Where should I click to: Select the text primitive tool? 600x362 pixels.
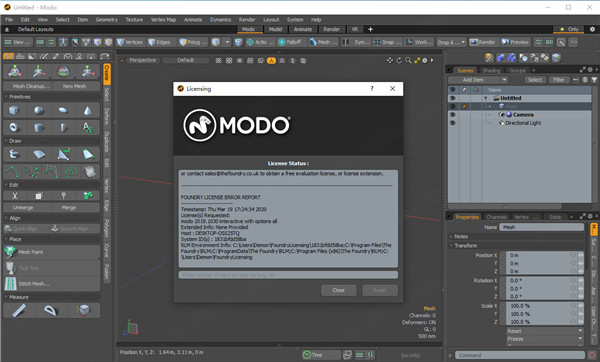tap(88, 127)
